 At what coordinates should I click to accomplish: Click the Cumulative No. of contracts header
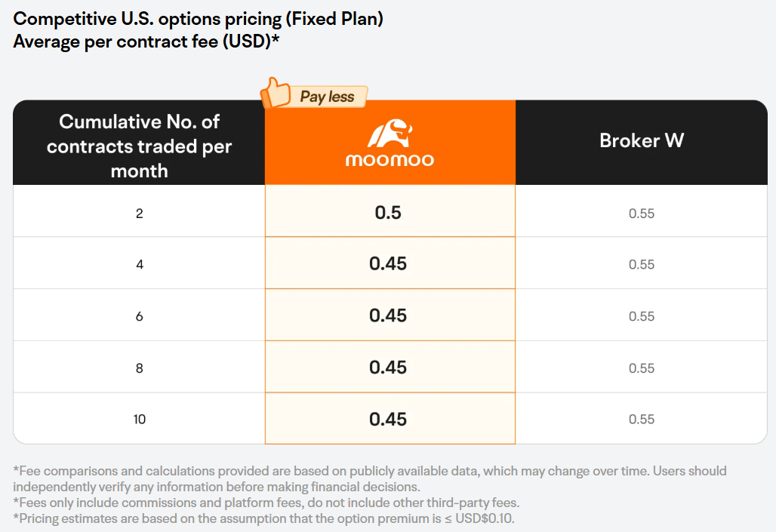click(x=139, y=146)
